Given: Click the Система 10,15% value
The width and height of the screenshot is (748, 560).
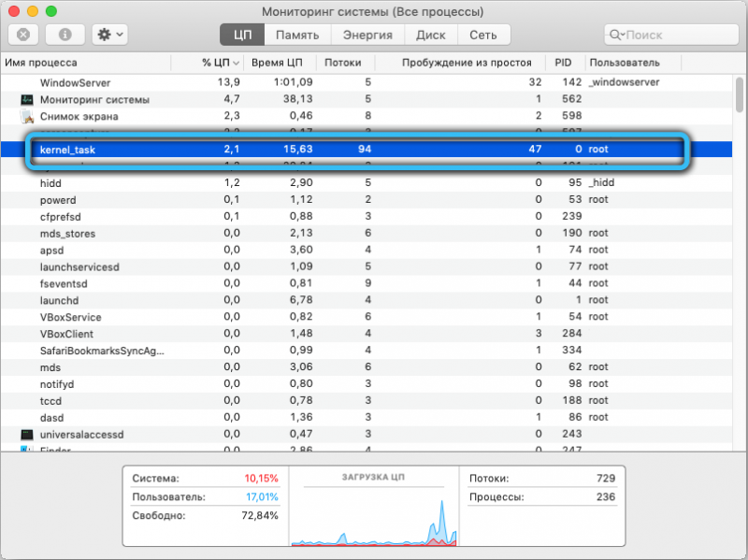Looking at the screenshot, I should pos(261,479).
